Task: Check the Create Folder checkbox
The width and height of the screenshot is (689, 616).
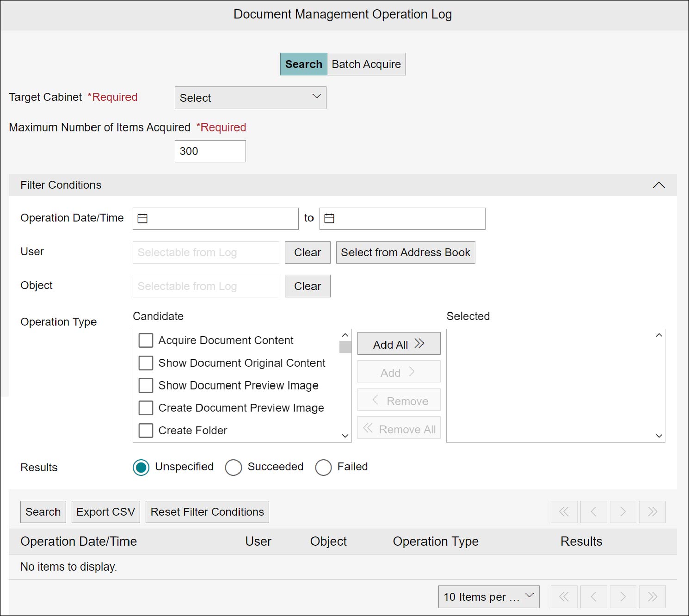Action: [x=146, y=431]
